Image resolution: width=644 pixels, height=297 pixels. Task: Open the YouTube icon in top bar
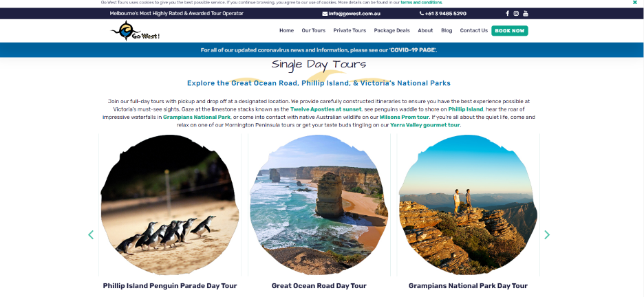click(x=525, y=14)
